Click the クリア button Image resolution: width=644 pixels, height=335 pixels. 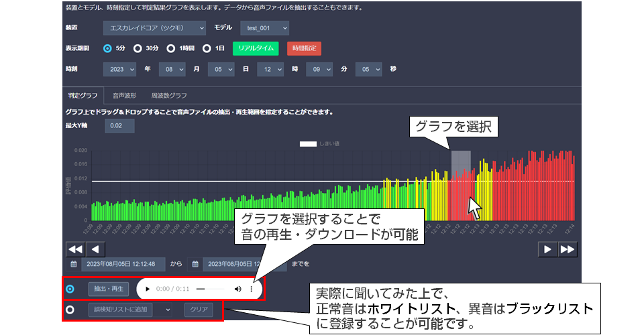click(199, 310)
